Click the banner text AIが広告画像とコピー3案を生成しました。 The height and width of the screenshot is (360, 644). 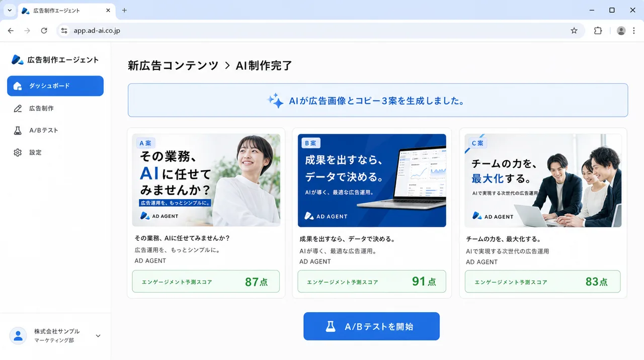(x=376, y=101)
